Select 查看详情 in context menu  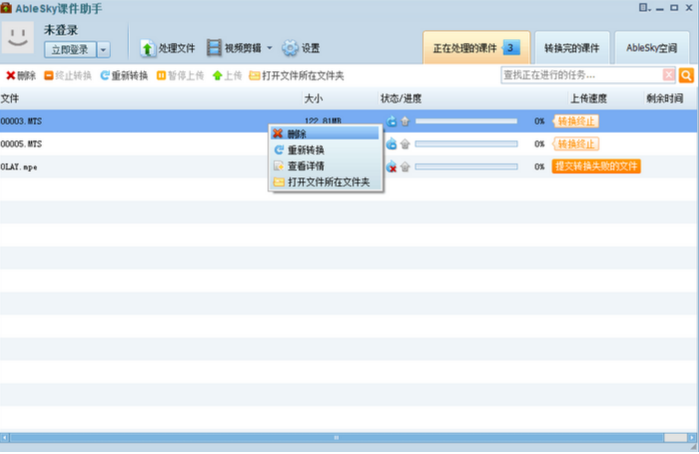pos(305,166)
